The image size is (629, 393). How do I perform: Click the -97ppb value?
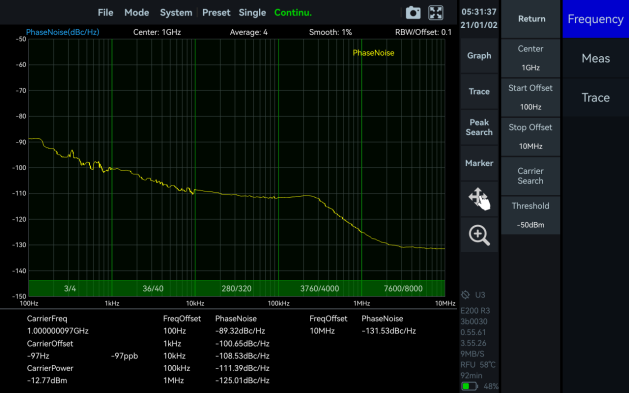pos(125,356)
